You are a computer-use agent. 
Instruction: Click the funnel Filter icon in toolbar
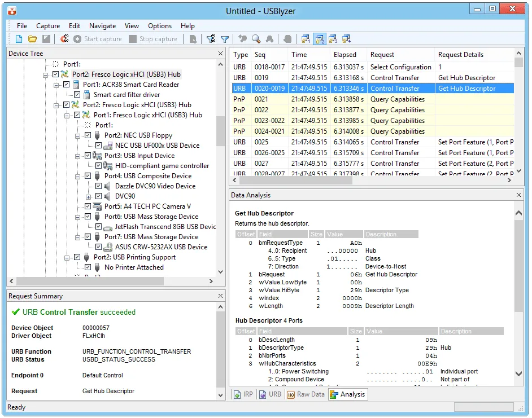pyautogui.click(x=225, y=39)
